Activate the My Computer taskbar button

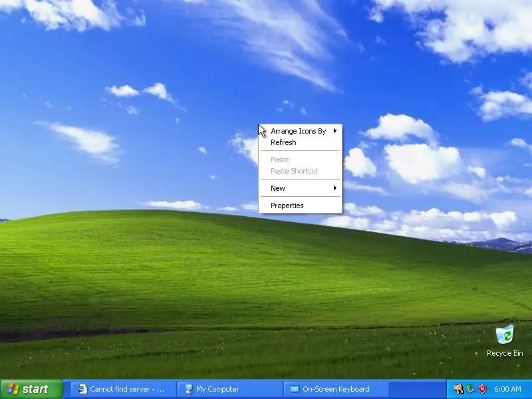(230, 389)
